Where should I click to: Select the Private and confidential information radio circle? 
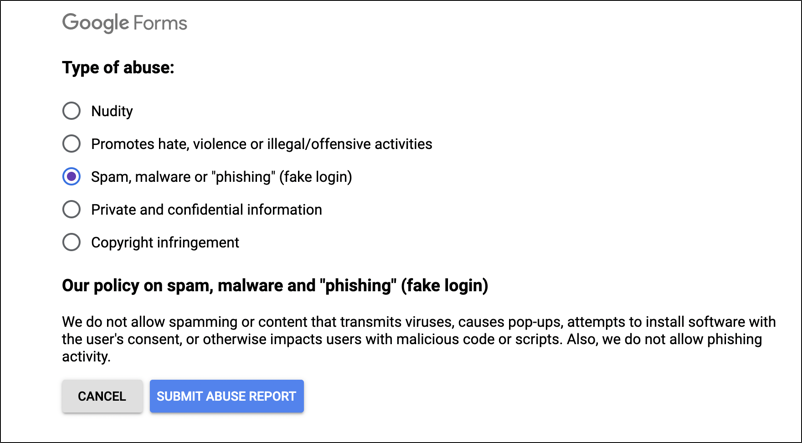click(72, 209)
